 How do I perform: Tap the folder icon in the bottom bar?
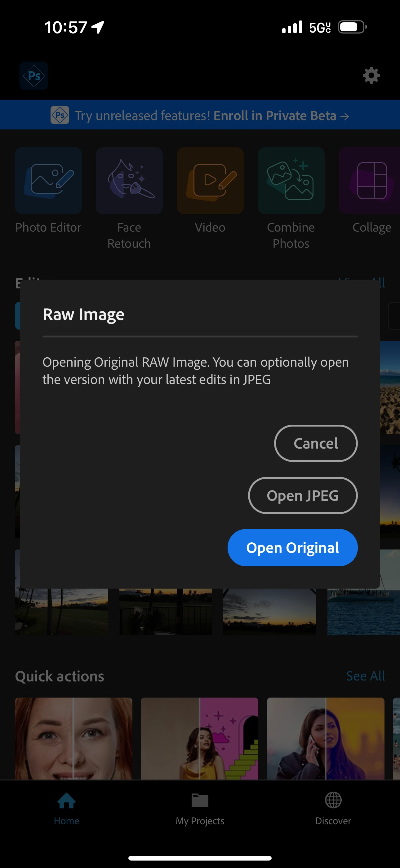[200, 801]
